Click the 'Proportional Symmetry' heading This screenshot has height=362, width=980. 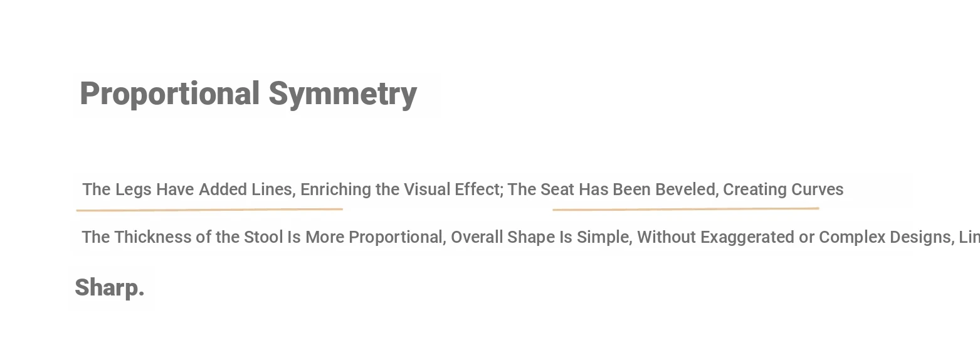248,95
